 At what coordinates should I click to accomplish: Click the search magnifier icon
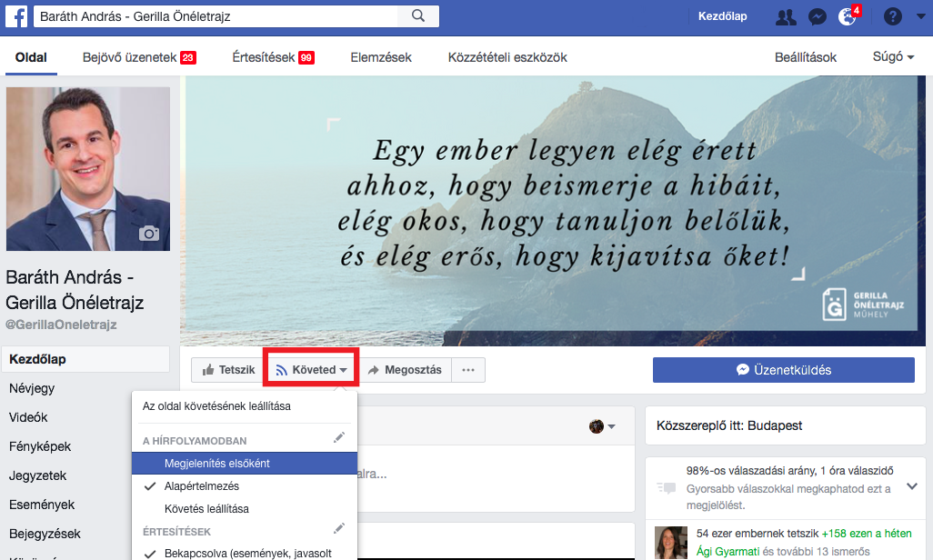[x=418, y=16]
